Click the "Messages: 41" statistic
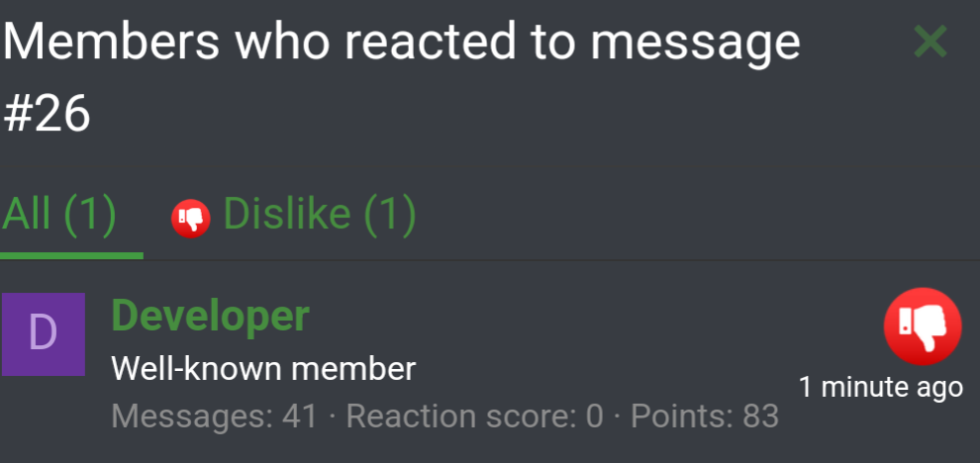The image size is (980, 463). coord(215,417)
